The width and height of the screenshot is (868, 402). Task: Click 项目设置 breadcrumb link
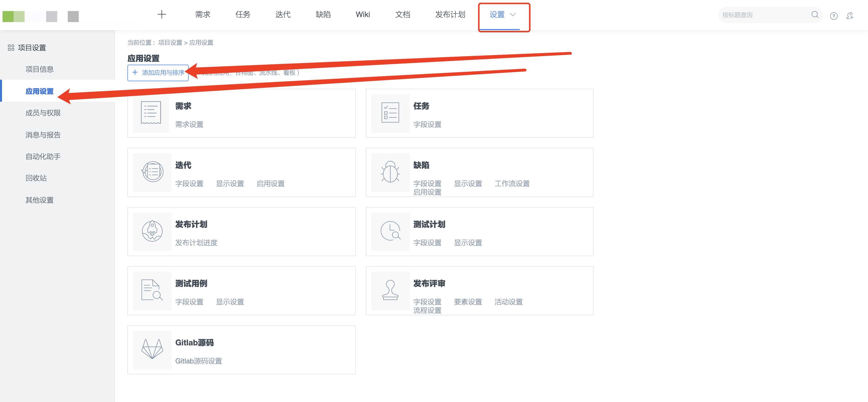tap(170, 42)
